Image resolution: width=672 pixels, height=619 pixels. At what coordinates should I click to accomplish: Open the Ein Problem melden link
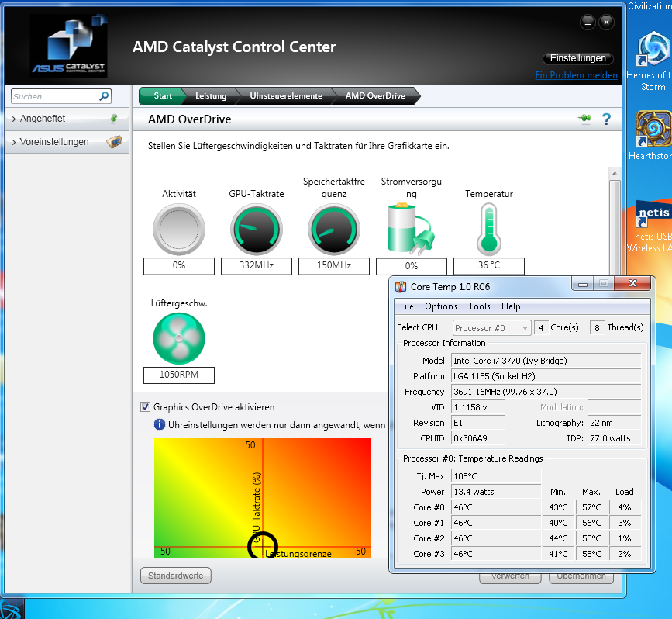pos(576,75)
